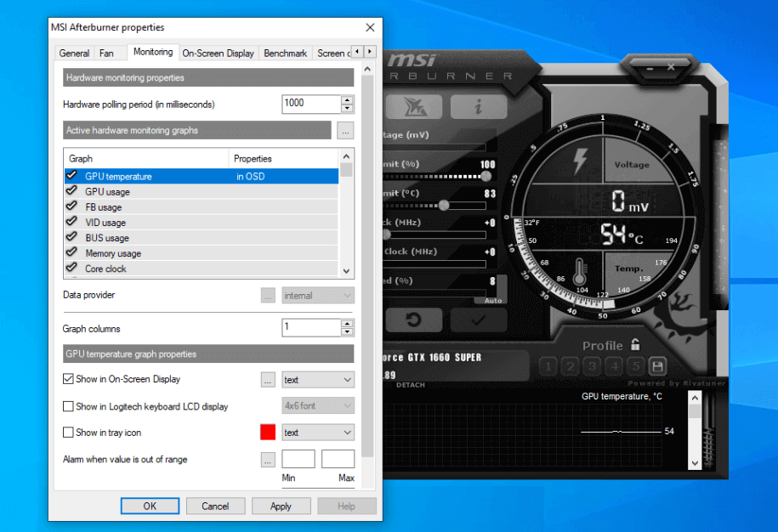Image resolution: width=778 pixels, height=532 pixels.
Task: Open the partially visible Screen capture tab
Action: 333,53
